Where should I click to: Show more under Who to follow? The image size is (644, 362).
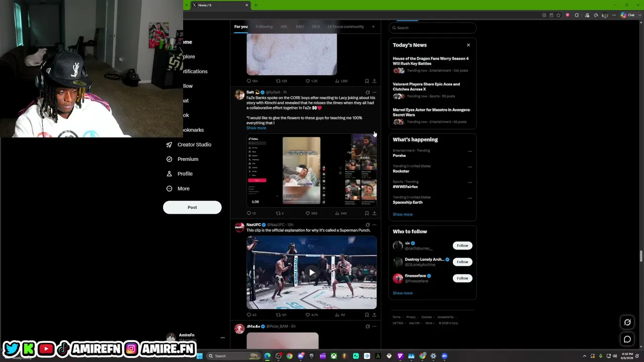click(403, 293)
